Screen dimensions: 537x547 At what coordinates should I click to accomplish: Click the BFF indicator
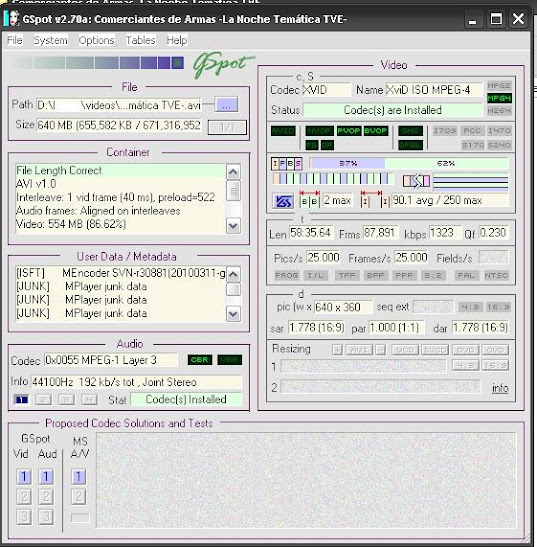pos(375,275)
